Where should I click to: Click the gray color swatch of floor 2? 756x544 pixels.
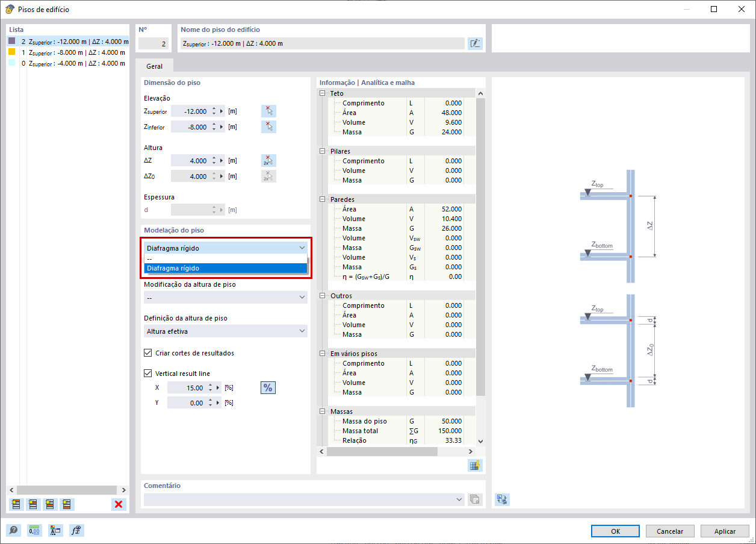(x=11, y=41)
